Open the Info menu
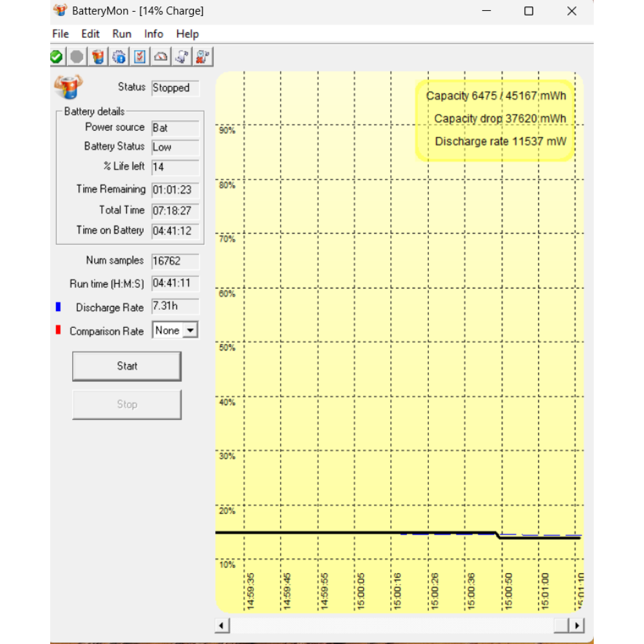This screenshot has width=644, height=644. pos(153,34)
